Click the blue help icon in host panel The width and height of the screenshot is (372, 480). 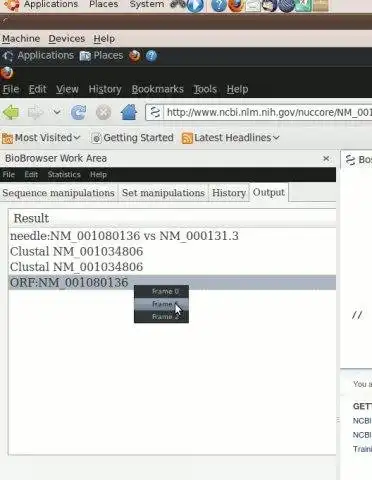point(219,5)
